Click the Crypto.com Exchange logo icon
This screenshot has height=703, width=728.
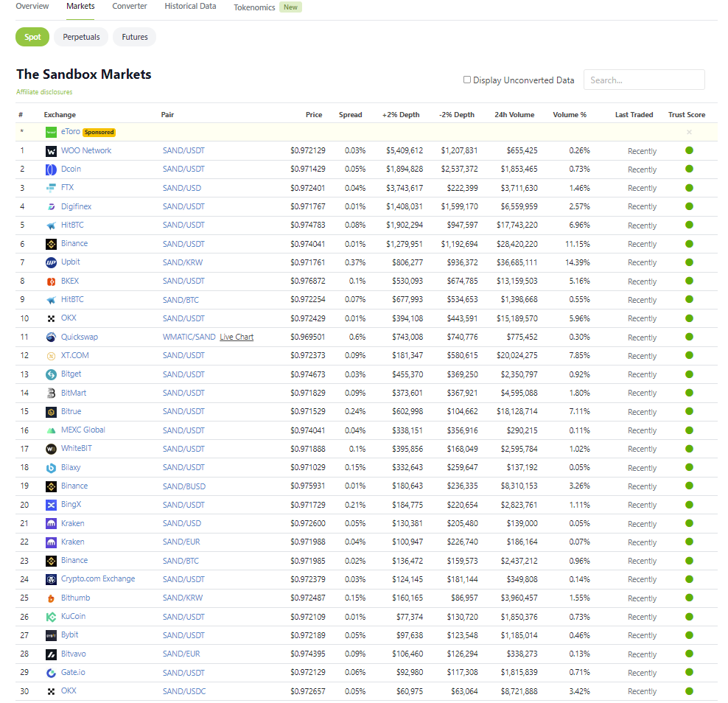[x=51, y=579]
